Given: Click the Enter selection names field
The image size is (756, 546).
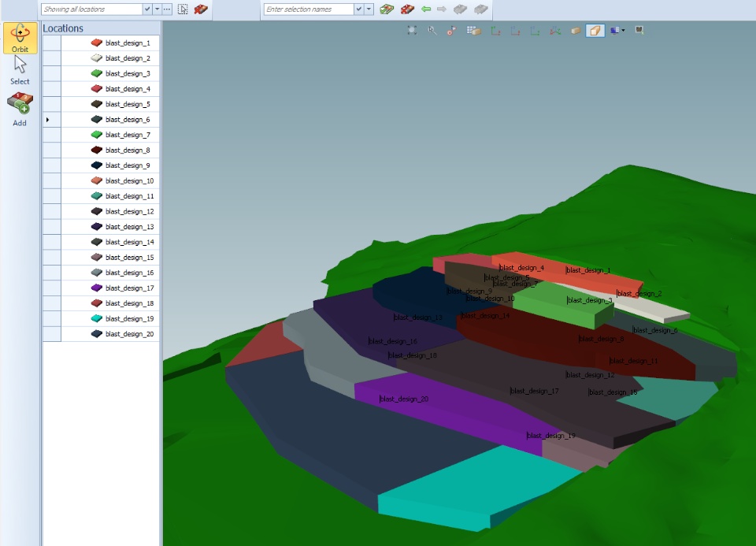Looking at the screenshot, I should [x=309, y=9].
